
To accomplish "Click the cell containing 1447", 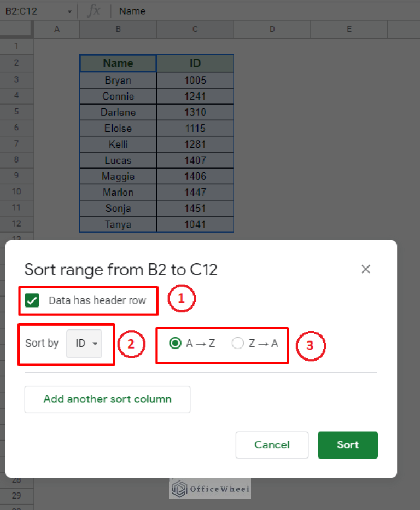I will click(x=195, y=192).
